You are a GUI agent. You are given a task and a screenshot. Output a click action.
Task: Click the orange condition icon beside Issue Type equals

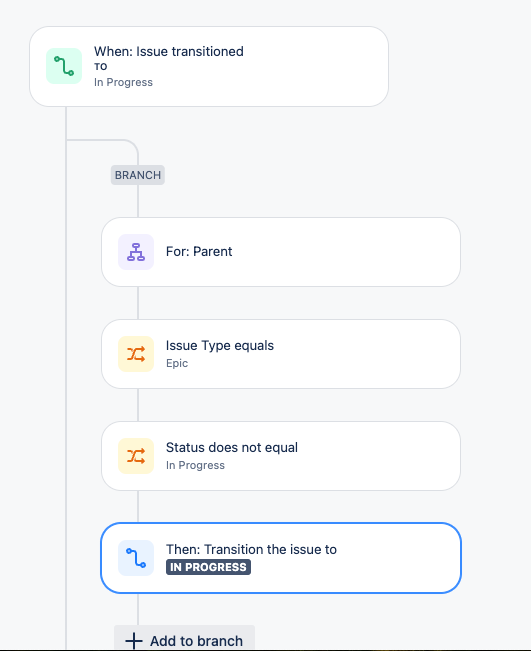[x=136, y=354]
